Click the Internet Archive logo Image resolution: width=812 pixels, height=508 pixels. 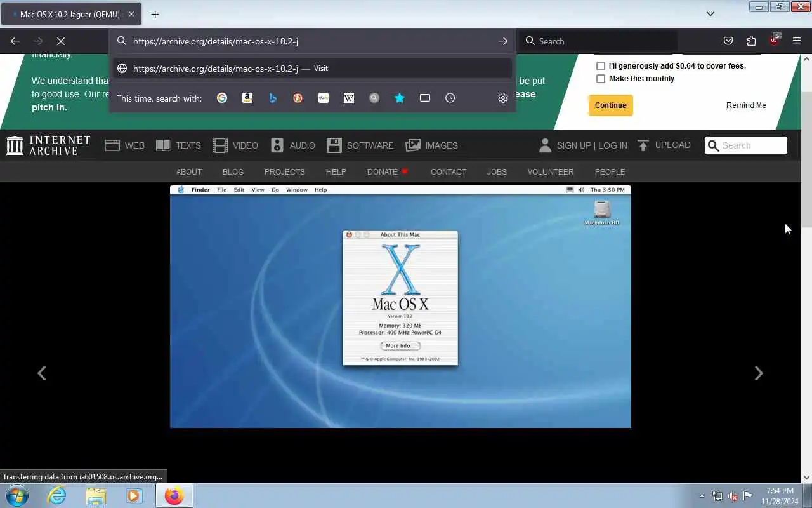(48, 145)
